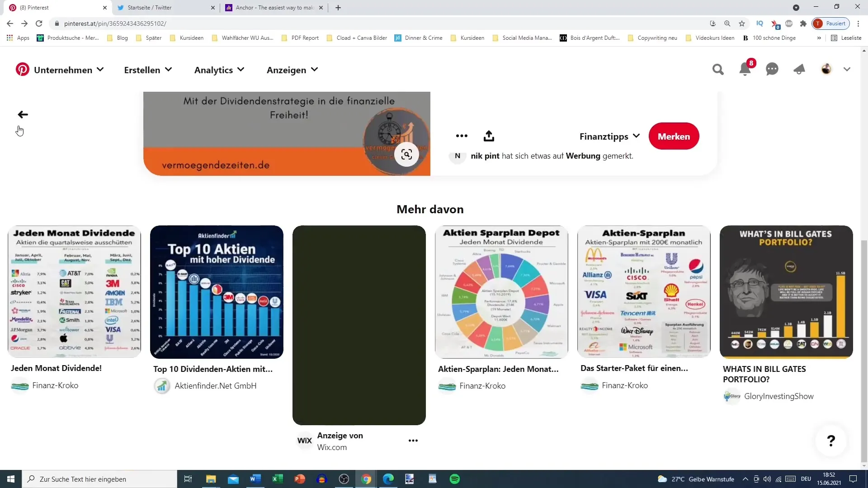
Task: Expand the Analytics dropdown menu
Action: pos(219,70)
